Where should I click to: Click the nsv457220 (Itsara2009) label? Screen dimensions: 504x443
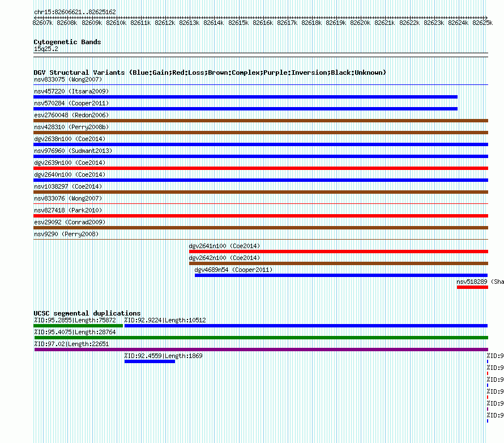(x=71, y=91)
